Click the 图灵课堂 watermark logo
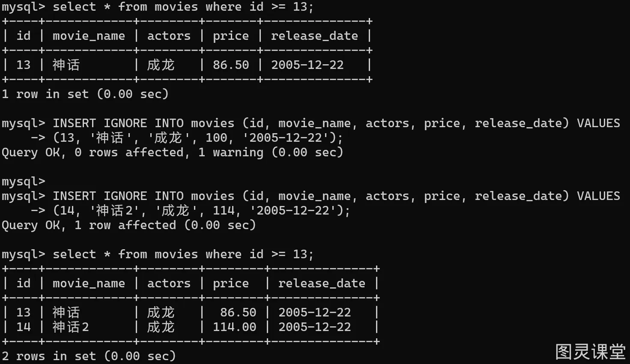 pos(590,352)
